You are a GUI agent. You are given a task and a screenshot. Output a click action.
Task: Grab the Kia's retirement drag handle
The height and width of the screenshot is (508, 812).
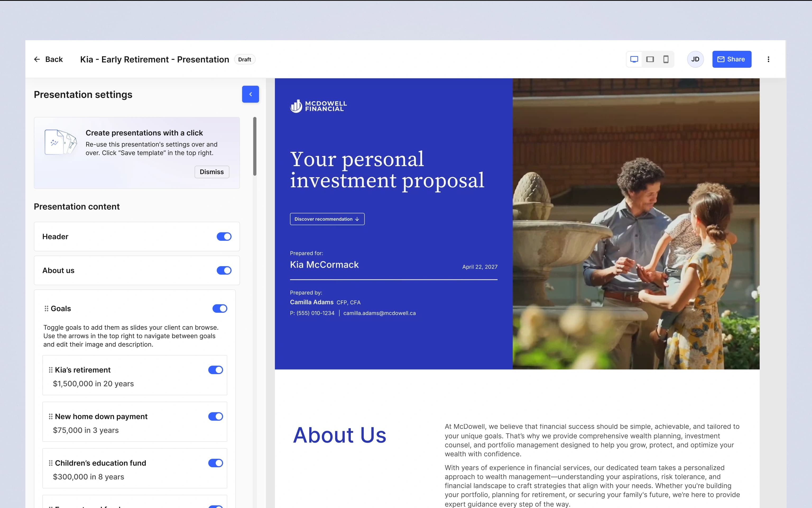point(51,370)
